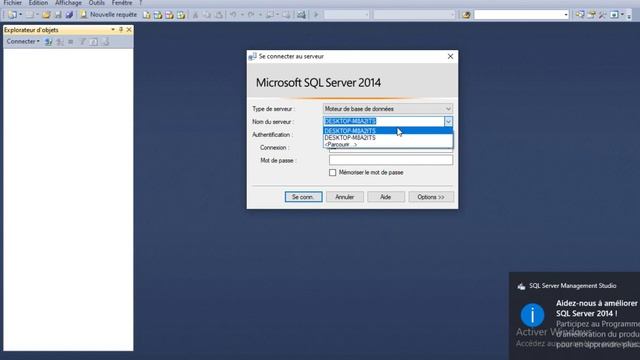640x360 pixels.
Task: Click the Activity Monitor toolbar icon
Action: pos(301,15)
